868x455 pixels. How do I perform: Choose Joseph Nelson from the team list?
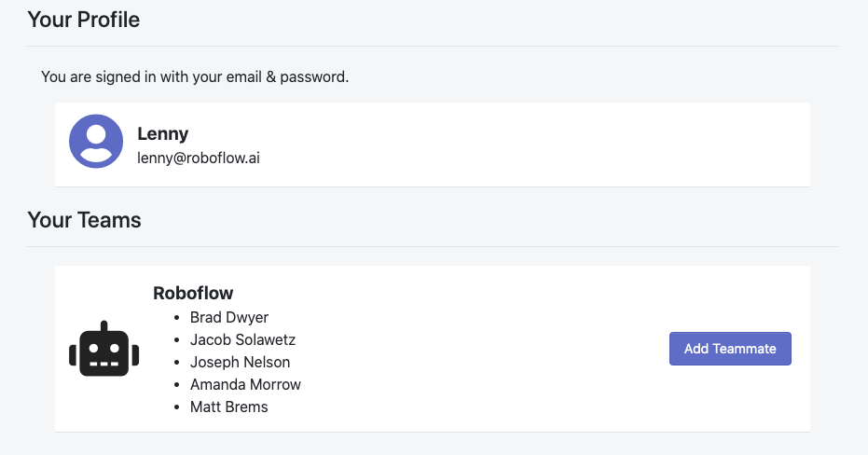[x=240, y=363]
